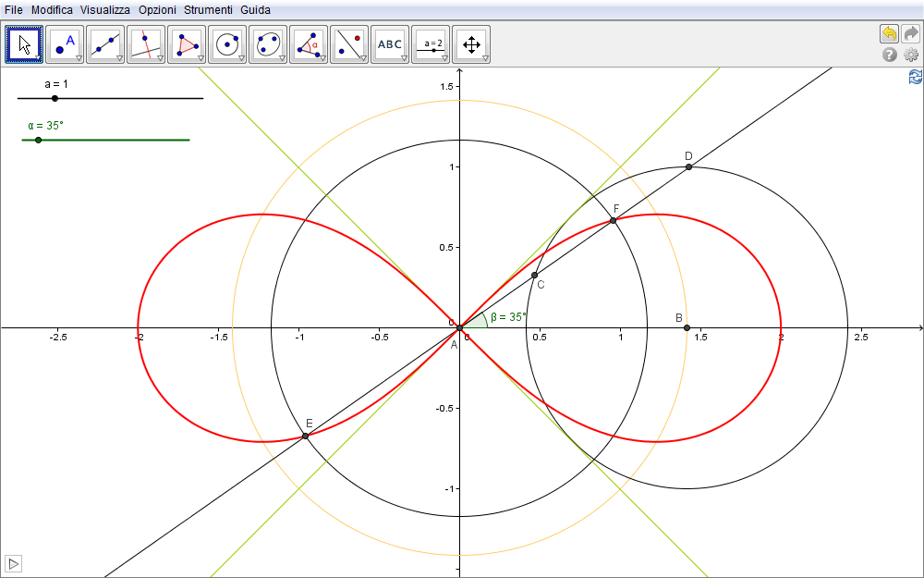Click the a = 1 slider handle

pyautogui.click(x=55, y=98)
